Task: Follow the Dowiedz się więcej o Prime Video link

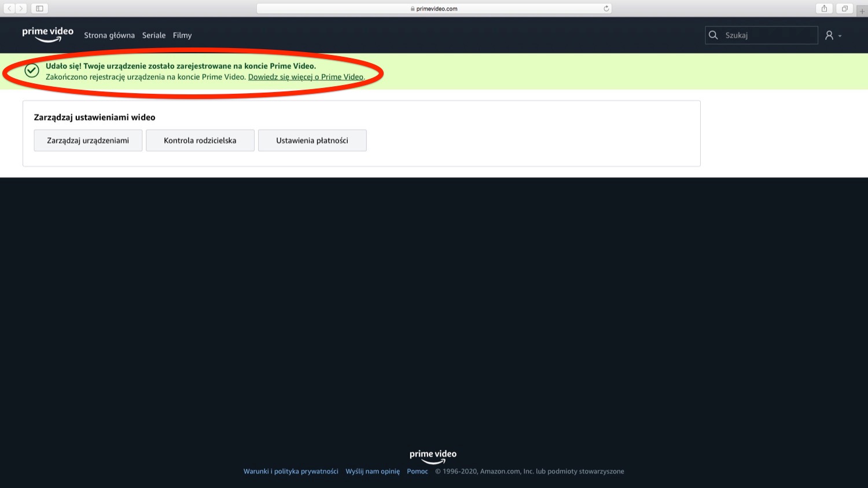Action: (x=306, y=77)
